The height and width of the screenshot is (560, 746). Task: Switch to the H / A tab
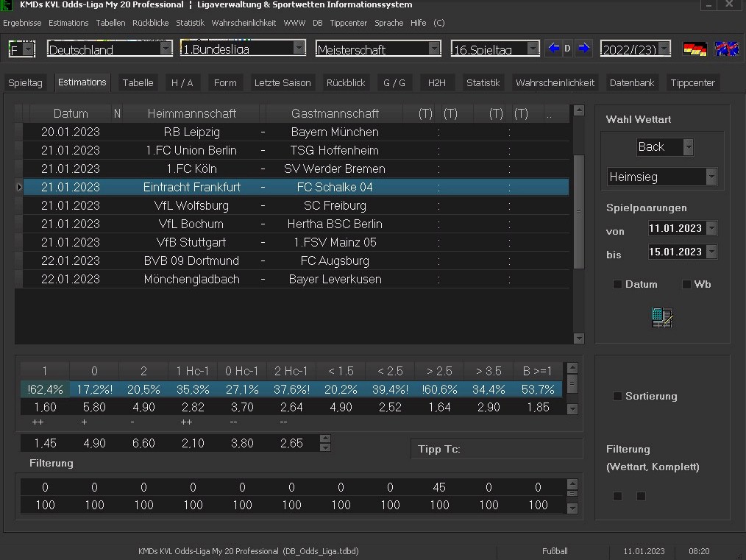(182, 83)
